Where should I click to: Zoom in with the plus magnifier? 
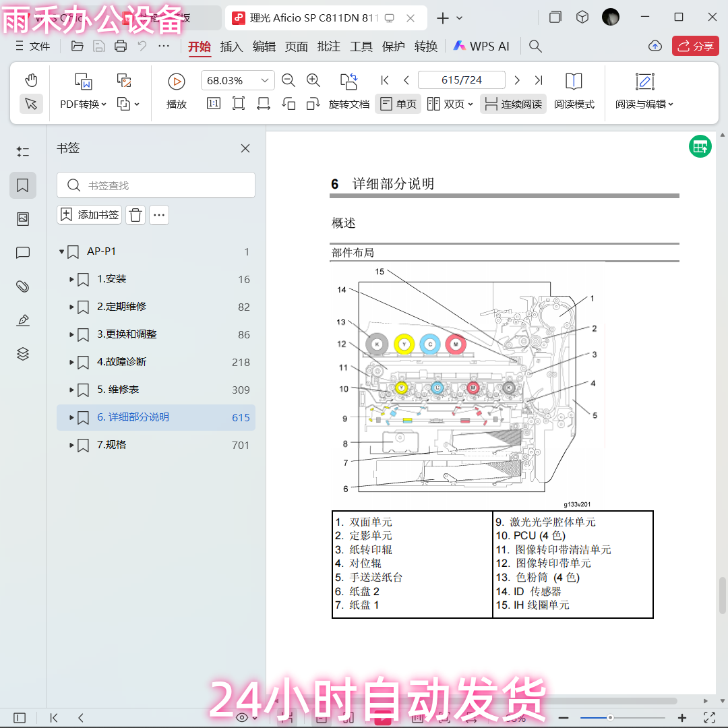313,80
